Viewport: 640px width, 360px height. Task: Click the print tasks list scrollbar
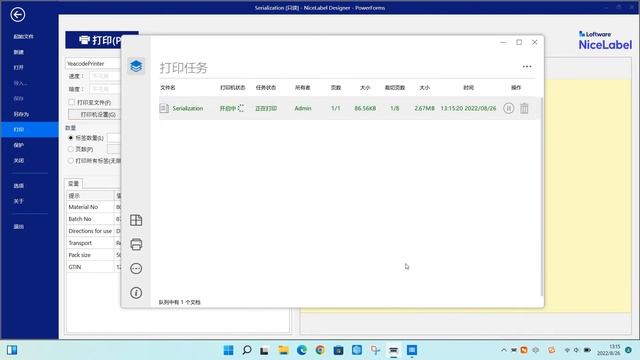click(542, 196)
